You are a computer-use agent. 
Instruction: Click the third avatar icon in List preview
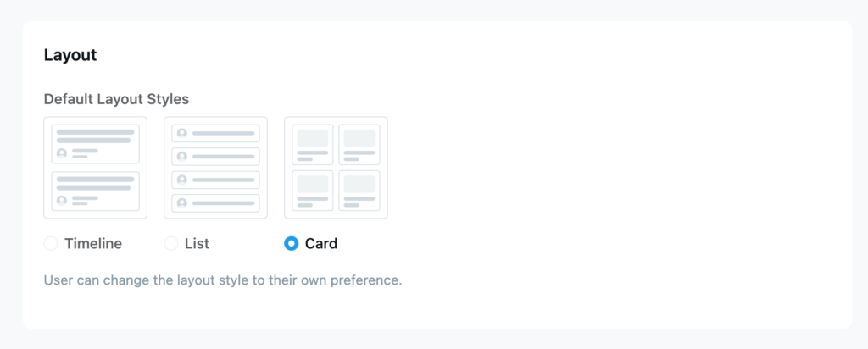click(x=181, y=180)
